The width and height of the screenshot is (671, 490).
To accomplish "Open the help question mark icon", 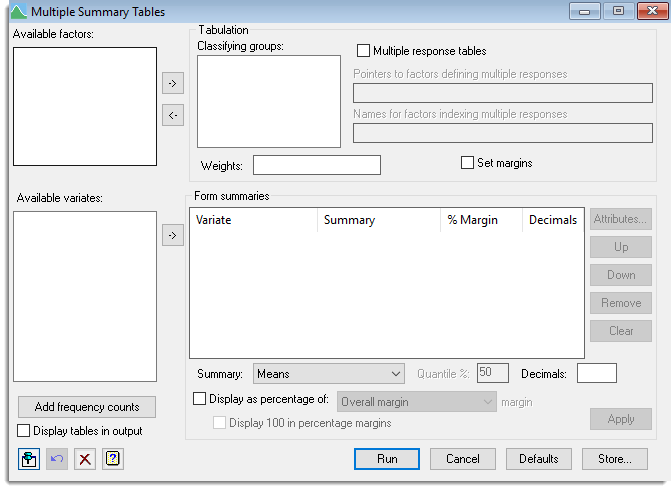I will [x=113, y=459].
